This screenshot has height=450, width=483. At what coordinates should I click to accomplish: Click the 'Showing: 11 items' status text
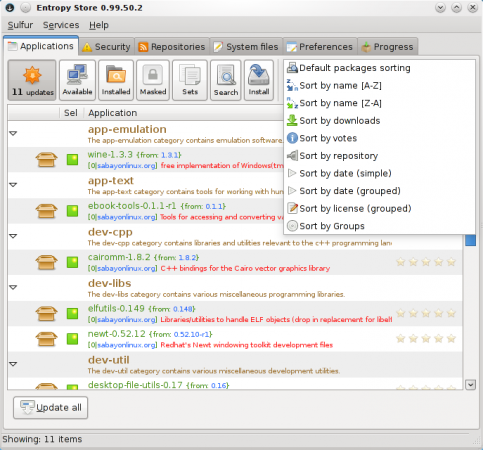[x=42, y=439]
